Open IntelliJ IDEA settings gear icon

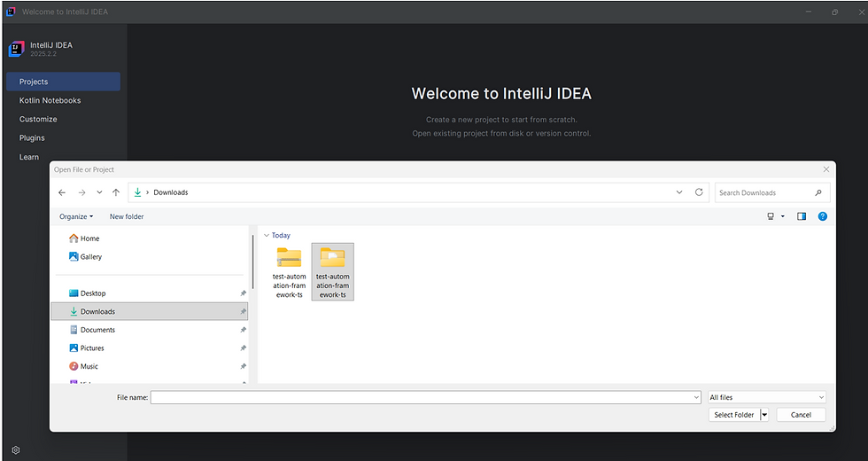[16, 450]
